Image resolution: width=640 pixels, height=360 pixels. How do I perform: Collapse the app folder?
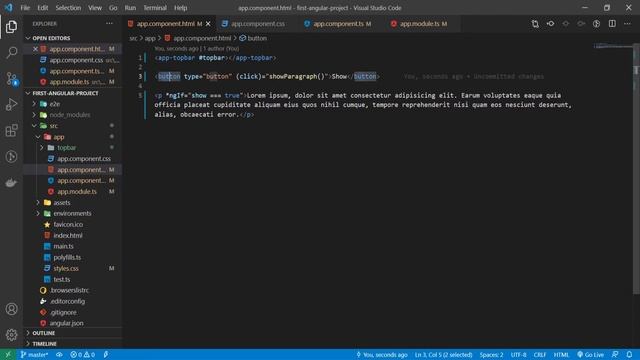point(59,137)
